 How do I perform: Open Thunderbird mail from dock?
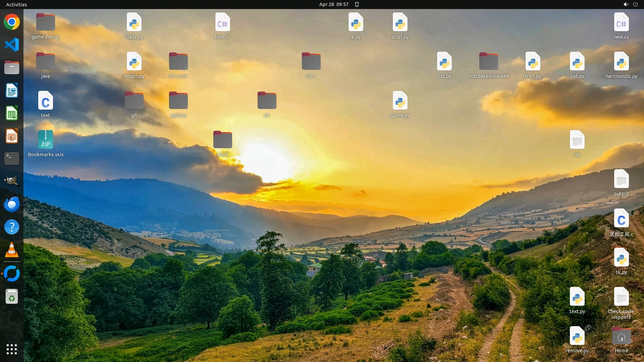tap(12, 204)
